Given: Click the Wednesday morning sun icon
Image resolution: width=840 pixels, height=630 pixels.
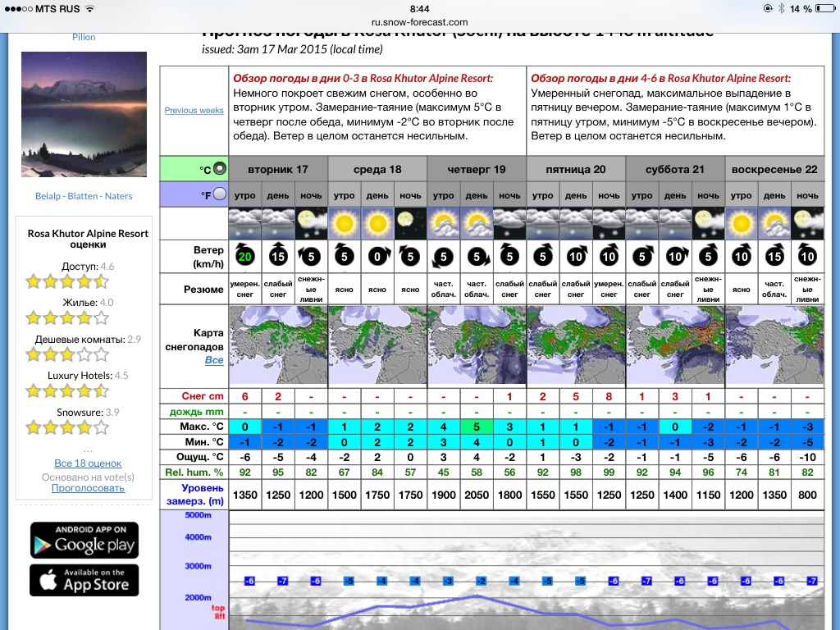Looking at the screenshot, I should point(345,223).
